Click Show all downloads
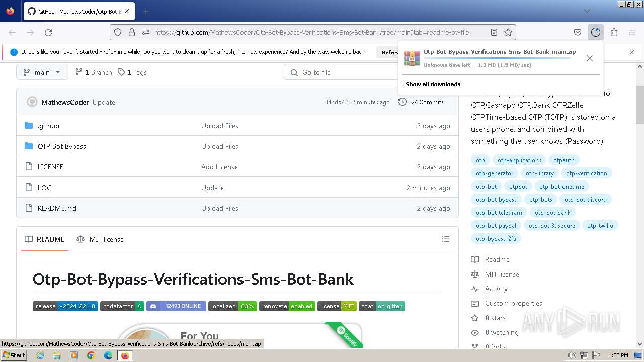Viewport: 644px width, 362px height. pos(433,84)
